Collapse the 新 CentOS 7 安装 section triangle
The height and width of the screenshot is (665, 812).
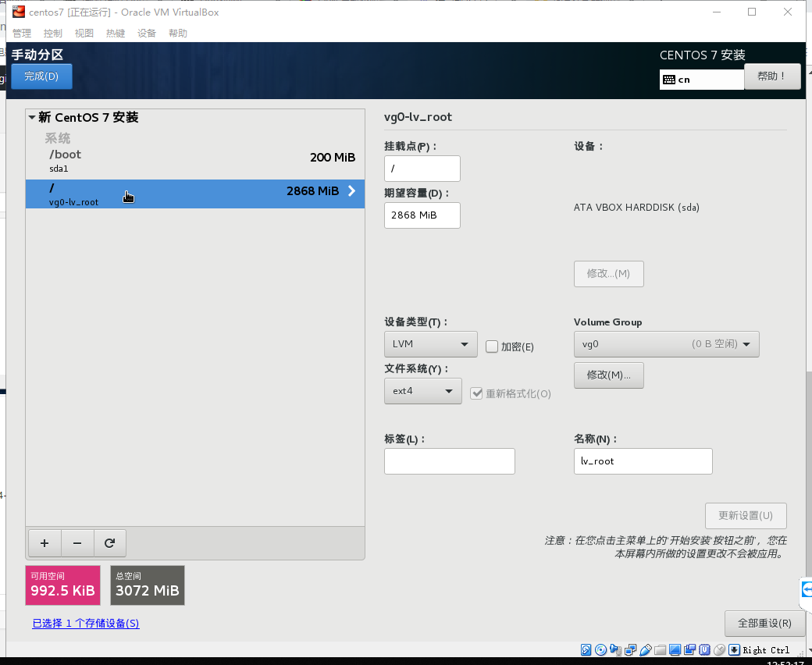click(32, 118)
